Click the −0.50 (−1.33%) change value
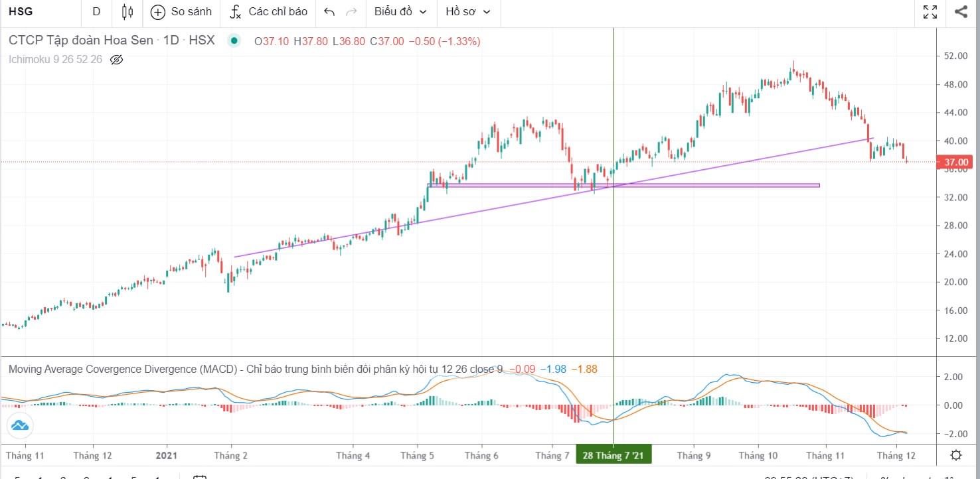Viewport: 980px width, 479px height. (x=444, y=41)
